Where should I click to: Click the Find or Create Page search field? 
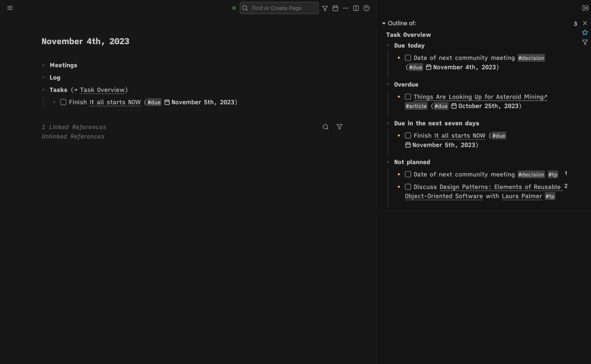point(279,8)
